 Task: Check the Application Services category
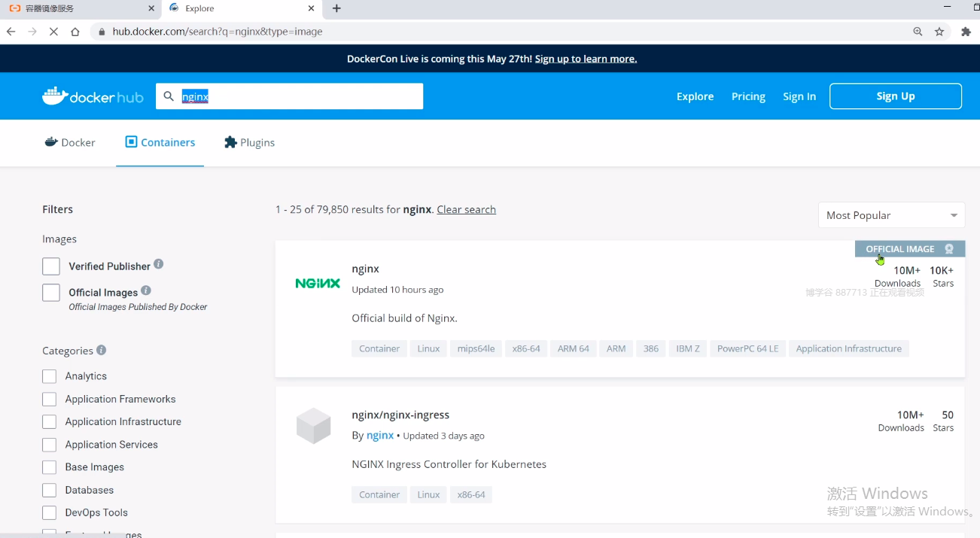pyautogui.click(x=50, y=445)
